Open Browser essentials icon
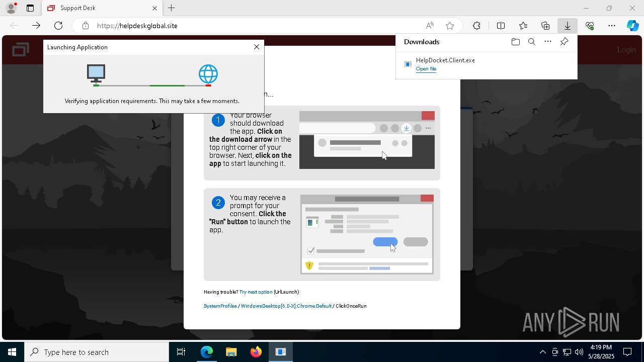This screenshot has height=362, width=644. [x=590, y=26]
